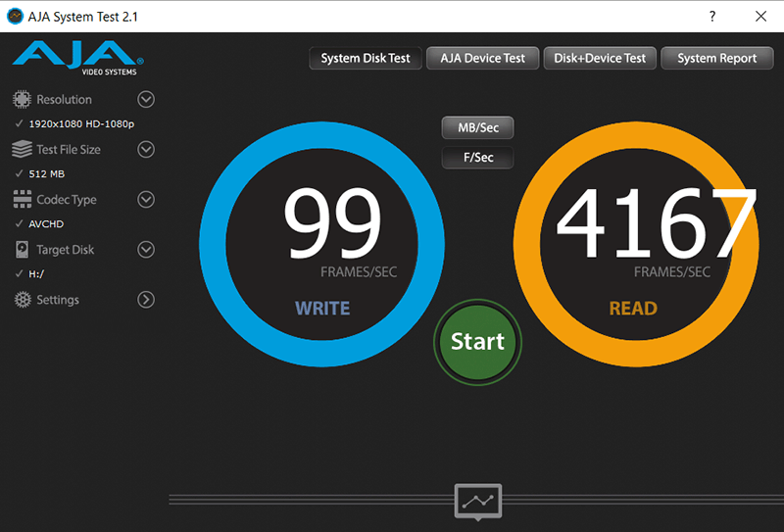784x532 pixels.
Task: Click the WRITE label
Action: coord(322,308)
